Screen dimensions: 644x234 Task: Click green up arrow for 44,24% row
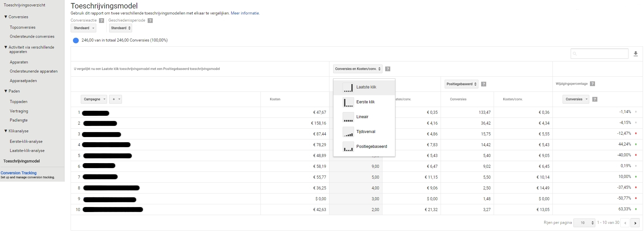pyautogui.click(x=636, y=145)
